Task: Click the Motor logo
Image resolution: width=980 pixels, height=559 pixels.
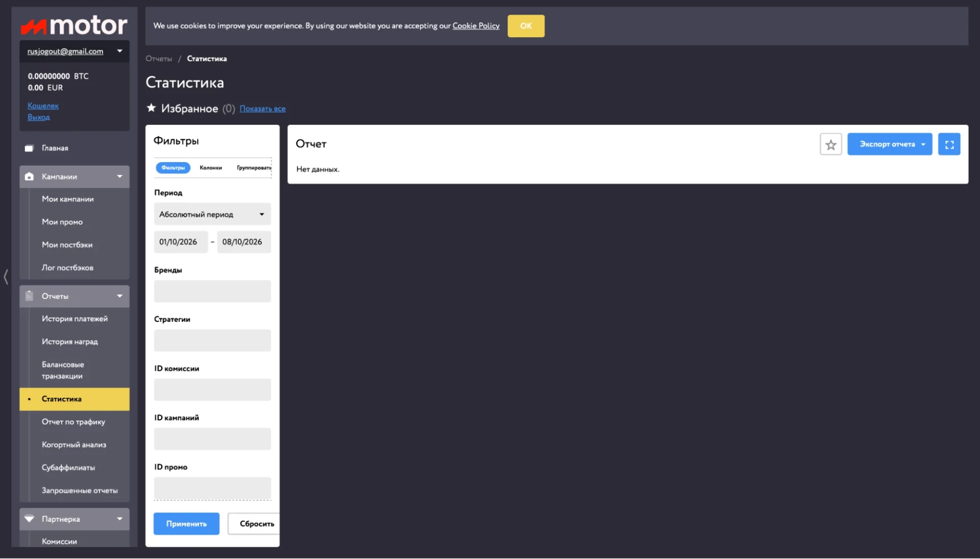Action: (74, 25)
